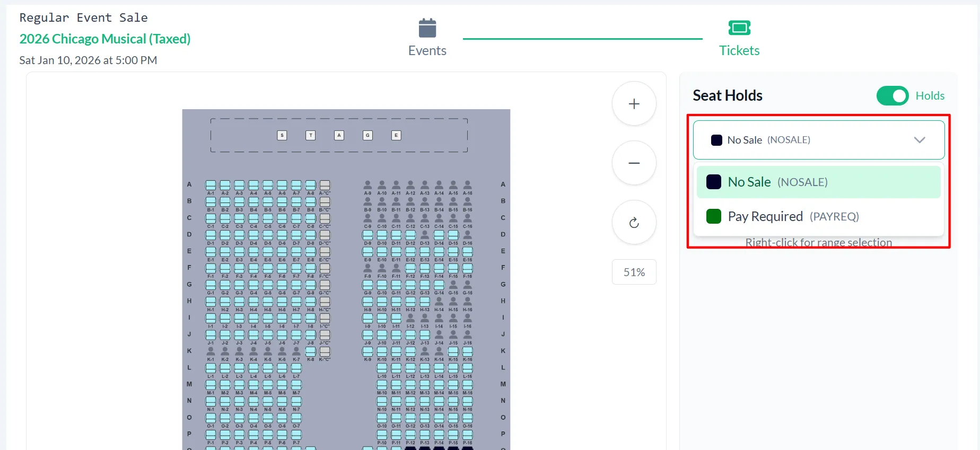
Task: Collapse the No Sale hold type dropdown
Action: (819, 140)
